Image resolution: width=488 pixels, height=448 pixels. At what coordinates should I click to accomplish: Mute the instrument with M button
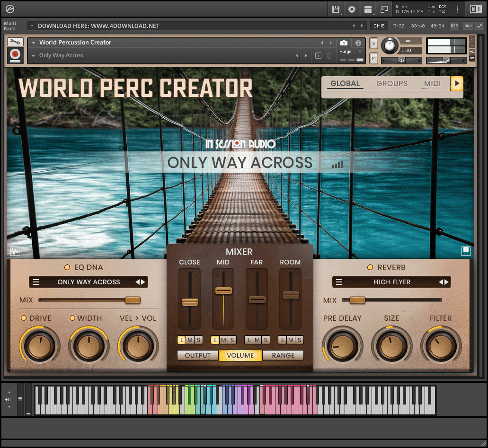click(x=373, y=58)
